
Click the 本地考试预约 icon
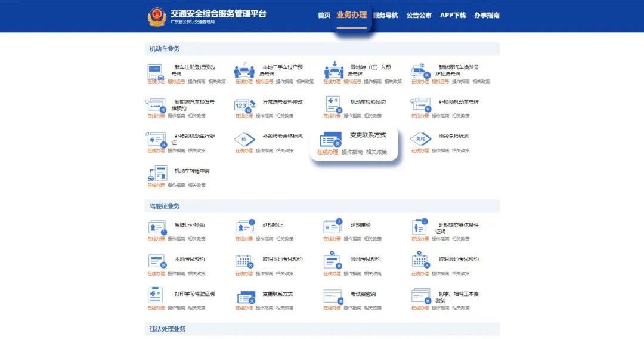157,261
